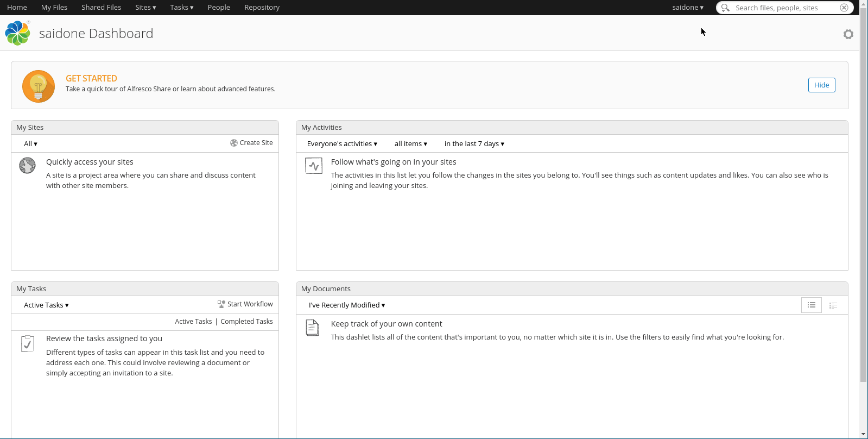Open My Files from the top menu
Image resolution: width=868 pixels, height=439 pixels.
point(54,8)
